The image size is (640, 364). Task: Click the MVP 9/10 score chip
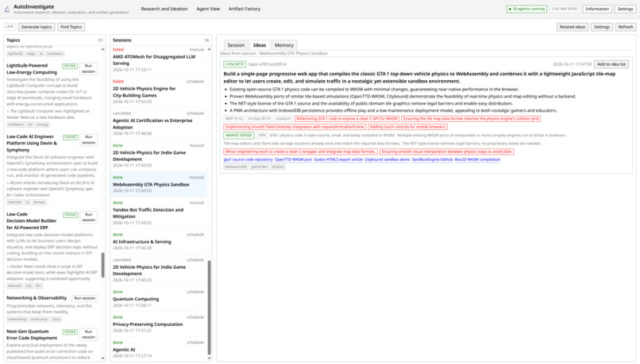[234, 119]
